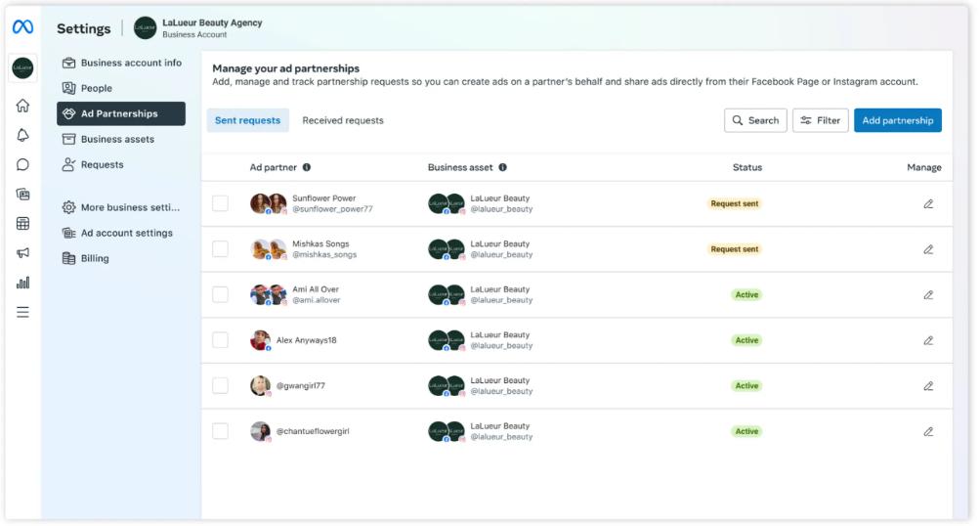980x526 pixels.
Task: Click LaLueur Beauty asset in @chantueflowergirl row
Action: 480,431
